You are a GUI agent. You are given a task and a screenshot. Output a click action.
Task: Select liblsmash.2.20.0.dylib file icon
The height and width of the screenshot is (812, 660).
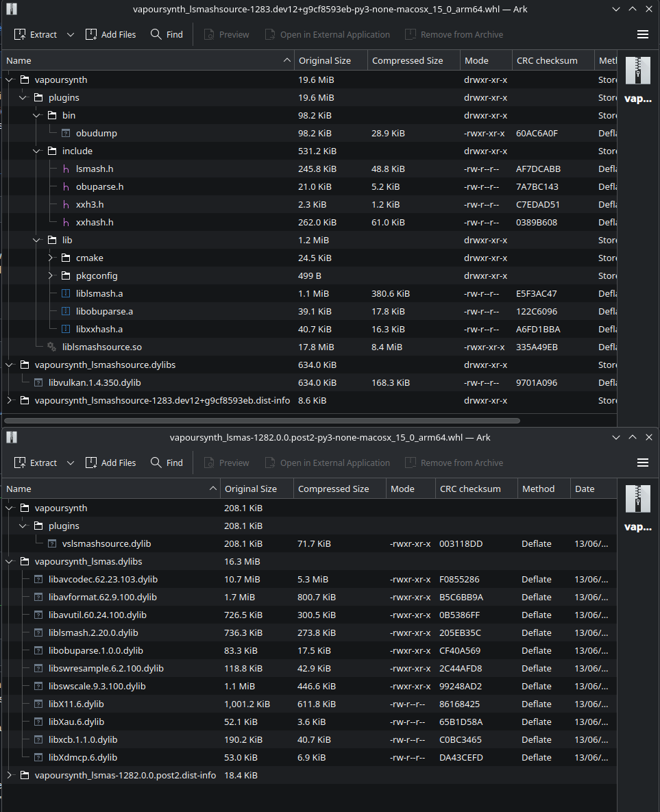coord(38,633)
